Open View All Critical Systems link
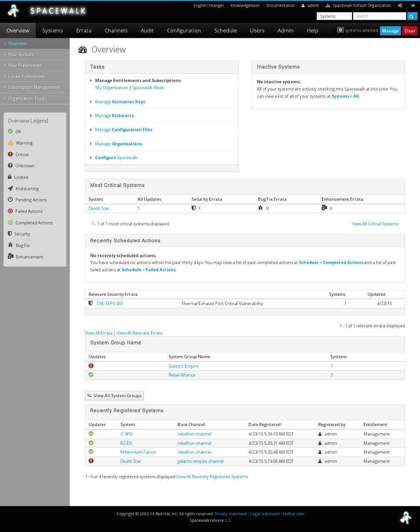This screenshot has height=532, width=420. pos(375,224)
